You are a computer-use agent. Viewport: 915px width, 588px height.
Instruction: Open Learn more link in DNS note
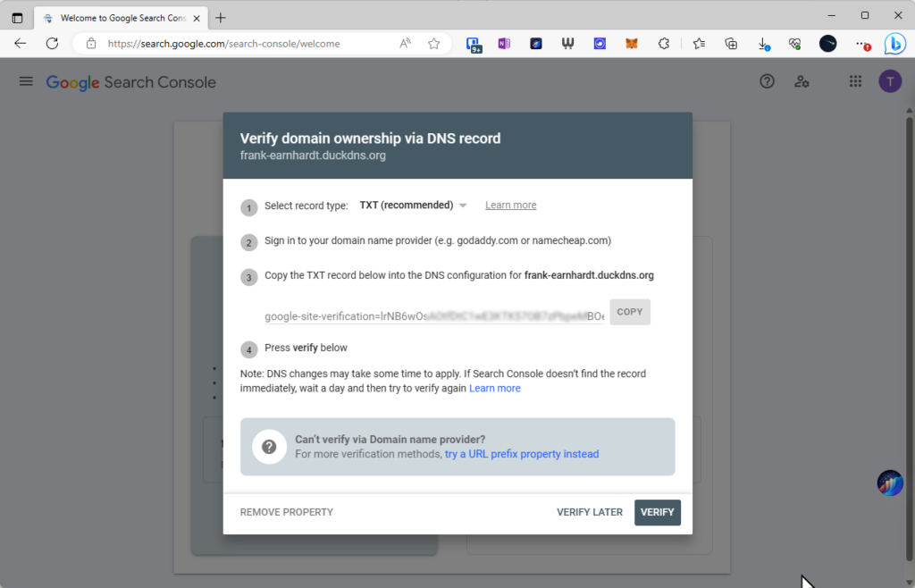(495, 389)
